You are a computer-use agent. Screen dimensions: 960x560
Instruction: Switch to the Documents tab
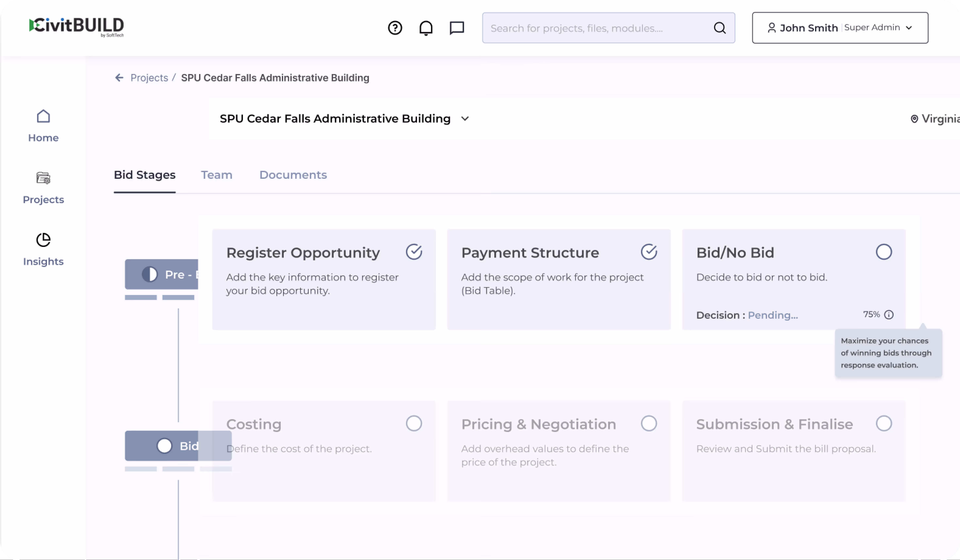293,175
